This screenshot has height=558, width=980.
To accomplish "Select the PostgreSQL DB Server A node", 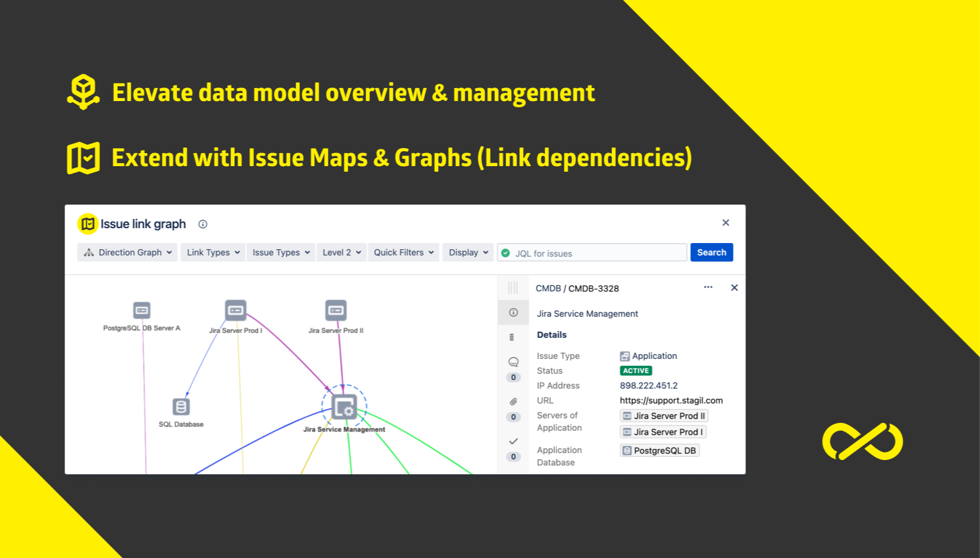I will [142, 310].
